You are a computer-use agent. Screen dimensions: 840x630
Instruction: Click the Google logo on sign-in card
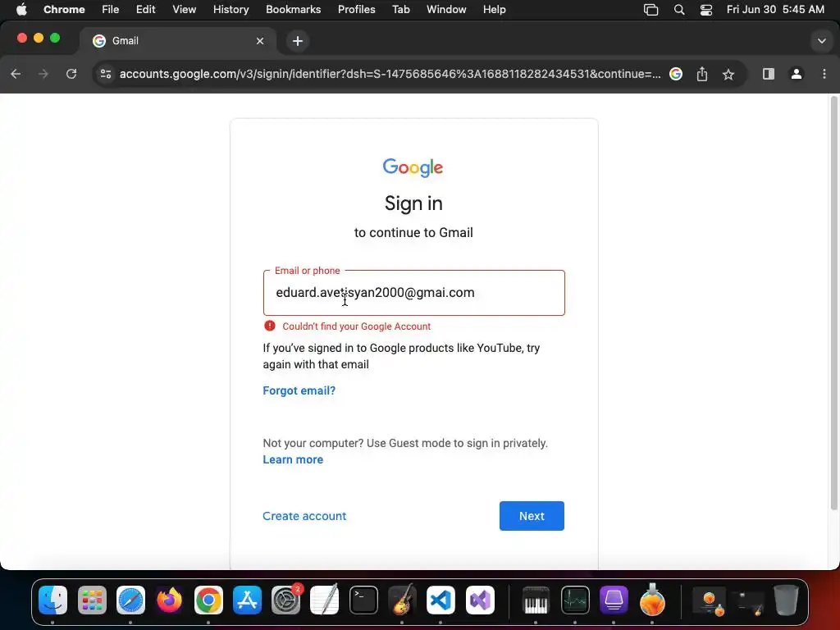[x=413, y=167]
